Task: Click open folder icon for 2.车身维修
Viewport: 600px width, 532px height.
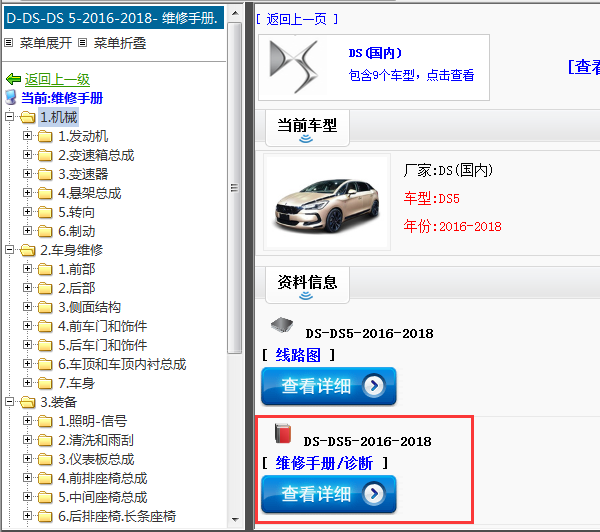Action: [28, 250]
